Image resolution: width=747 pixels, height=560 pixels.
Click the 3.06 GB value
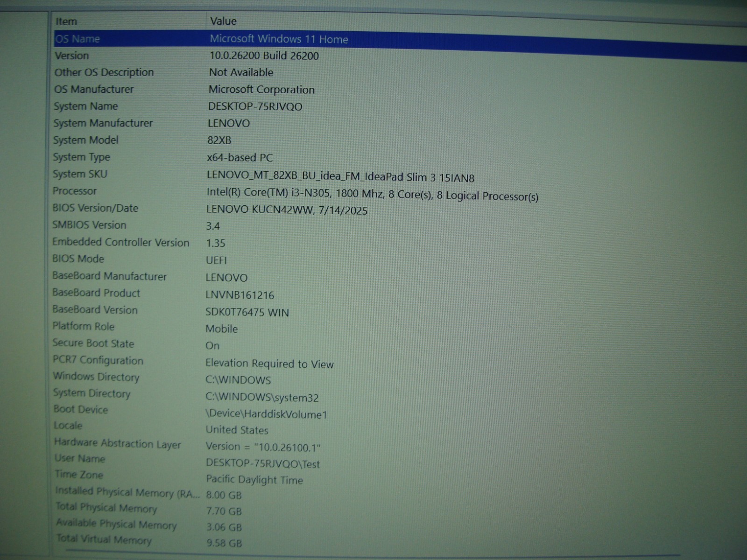[x=224, y=527]
